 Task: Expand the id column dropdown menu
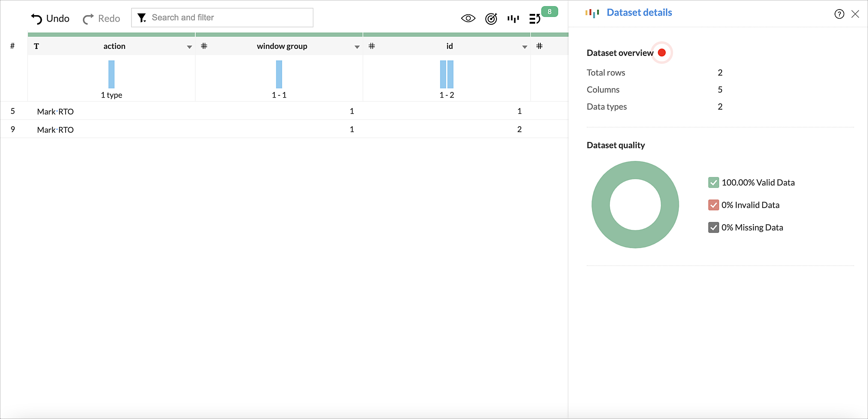[x=524, y=46]
